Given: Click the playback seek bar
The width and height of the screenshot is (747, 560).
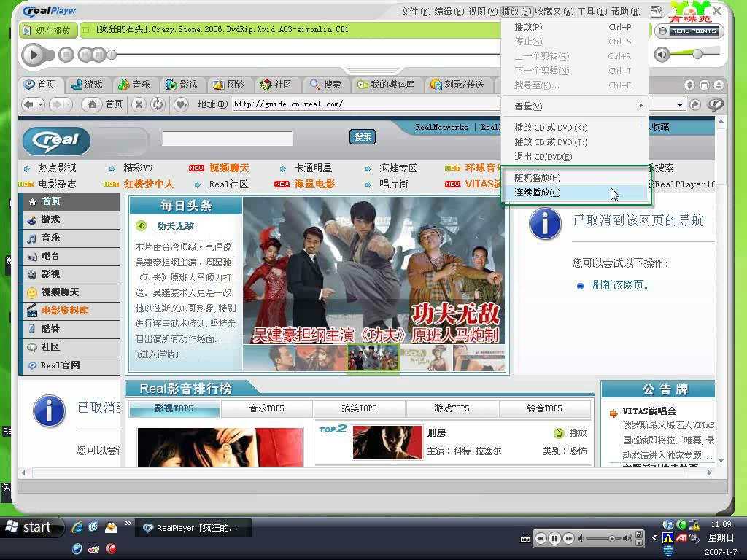Looking at the screenshot, I should pos(305,55).
